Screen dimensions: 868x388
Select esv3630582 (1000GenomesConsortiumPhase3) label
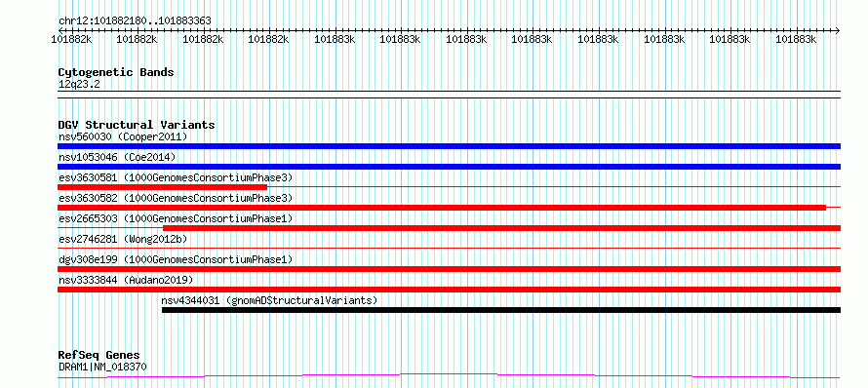coord(176,198)
